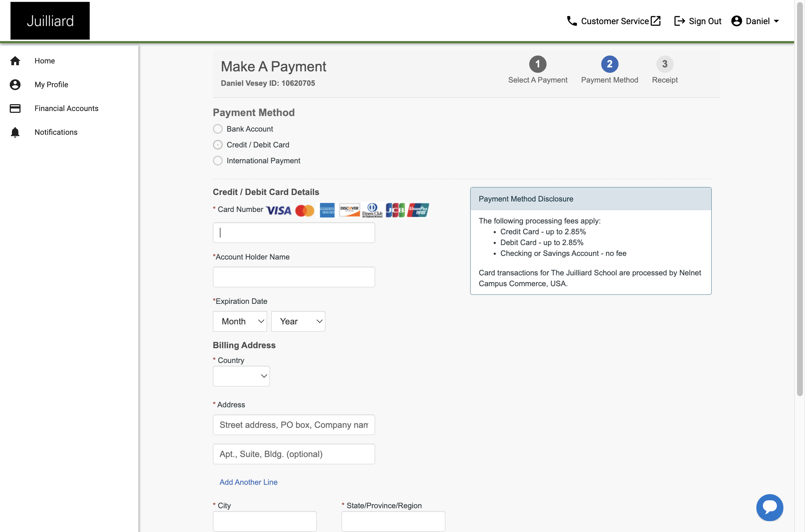Click the Daniel user avatar icon

pyautogui.click(x=737, y=21)
